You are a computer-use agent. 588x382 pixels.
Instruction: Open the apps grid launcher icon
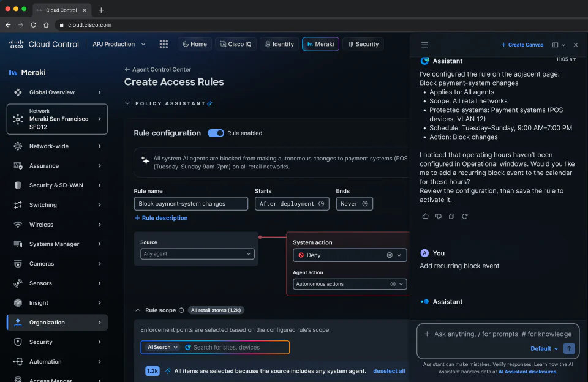[x=164, y=44]
